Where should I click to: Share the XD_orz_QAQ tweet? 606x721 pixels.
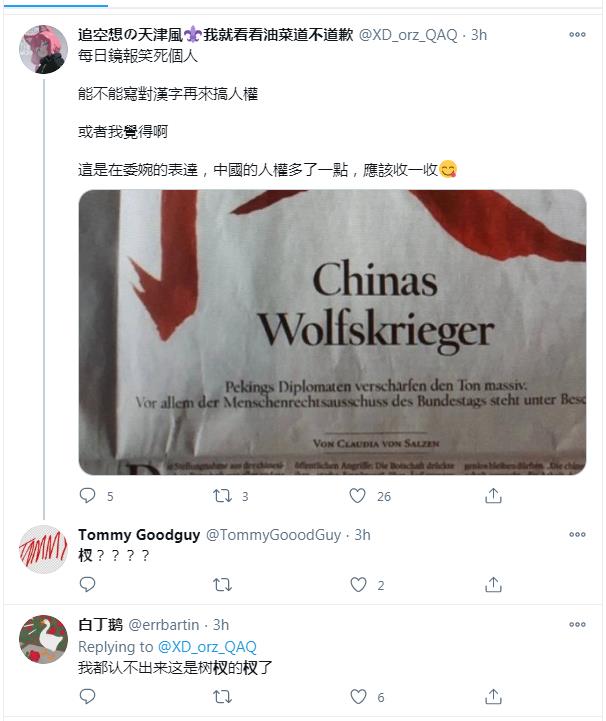coord(493,495)
